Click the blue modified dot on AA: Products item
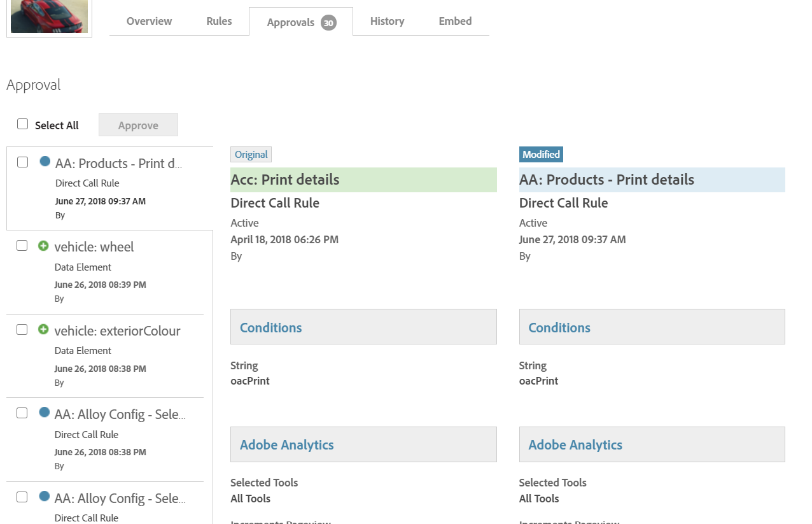 (44, 161)
